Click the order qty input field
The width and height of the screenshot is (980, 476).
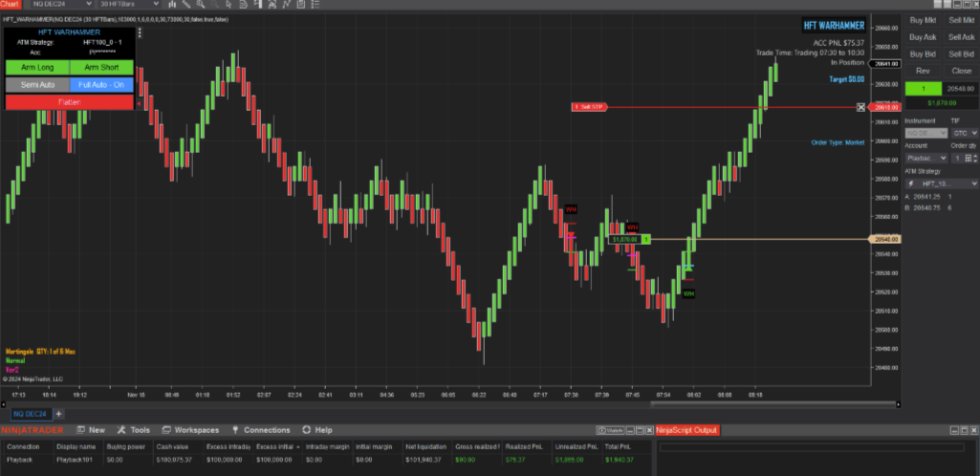956,158
